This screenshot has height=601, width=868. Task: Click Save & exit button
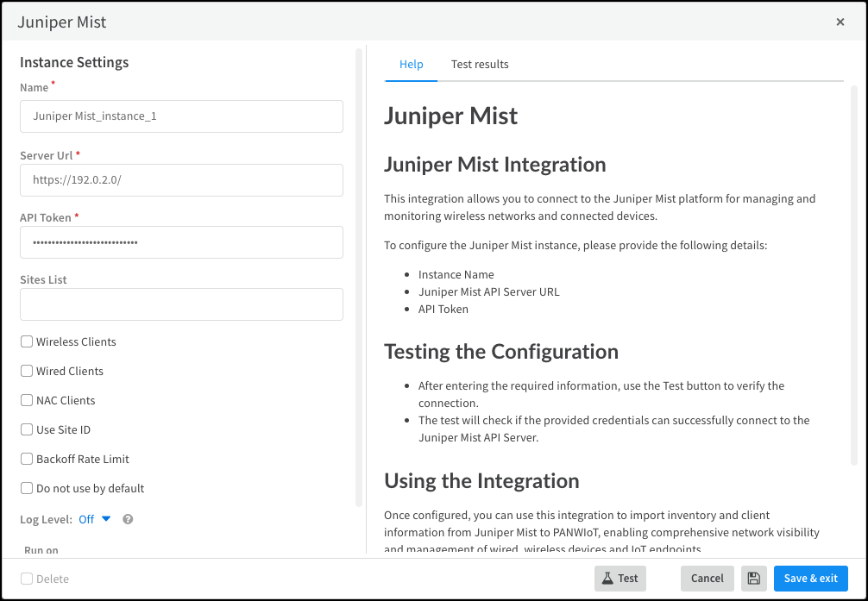(810, 579)
